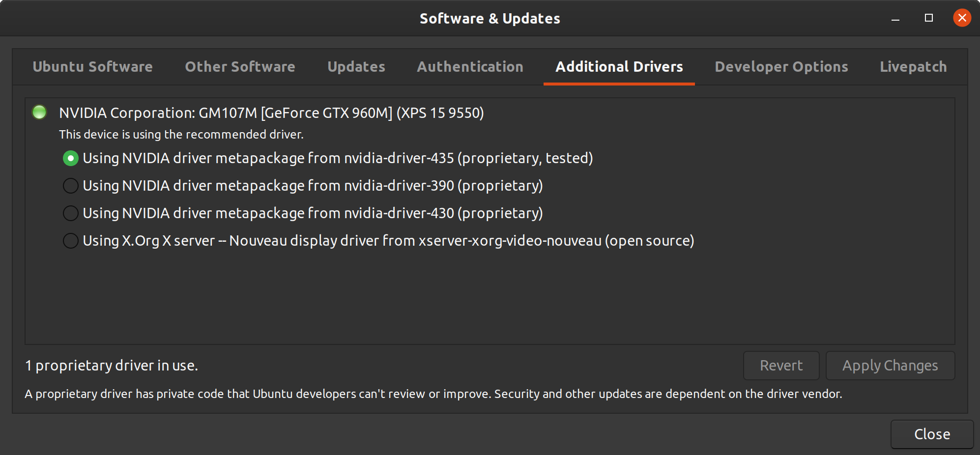
Task: Close the dialog with the Close button
Action: click(932, 434)
